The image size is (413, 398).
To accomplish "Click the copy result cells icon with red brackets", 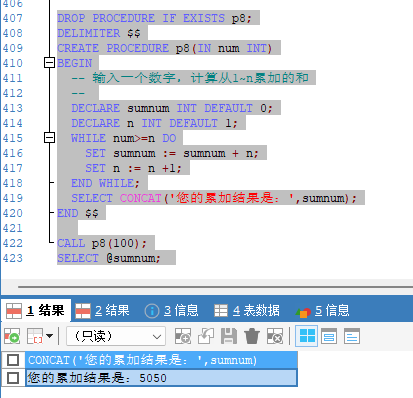I will pyautogui.click(x=35, y=336).
